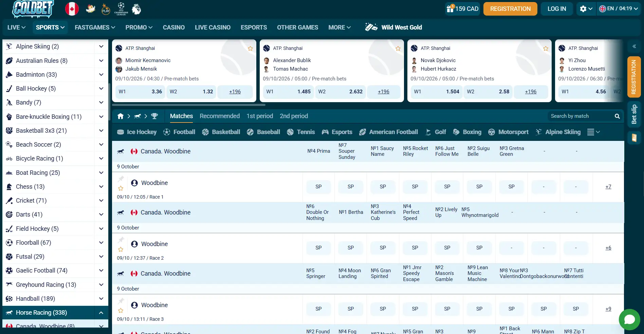Collapse the right side panel arrows

click(634, 46)
